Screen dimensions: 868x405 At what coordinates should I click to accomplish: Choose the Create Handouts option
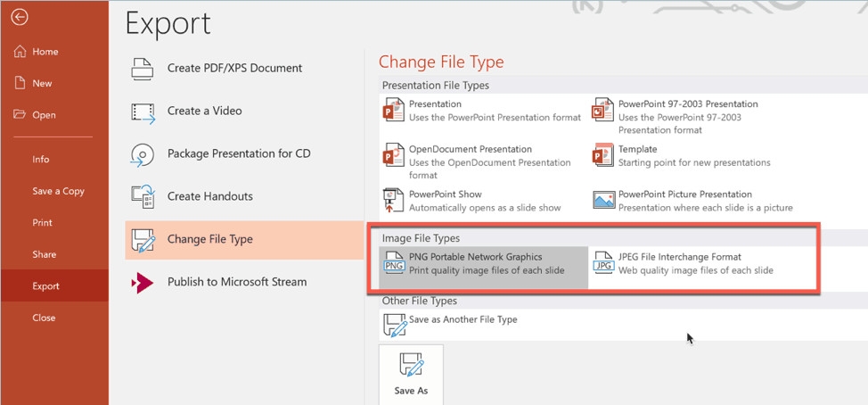pos(244,196)
